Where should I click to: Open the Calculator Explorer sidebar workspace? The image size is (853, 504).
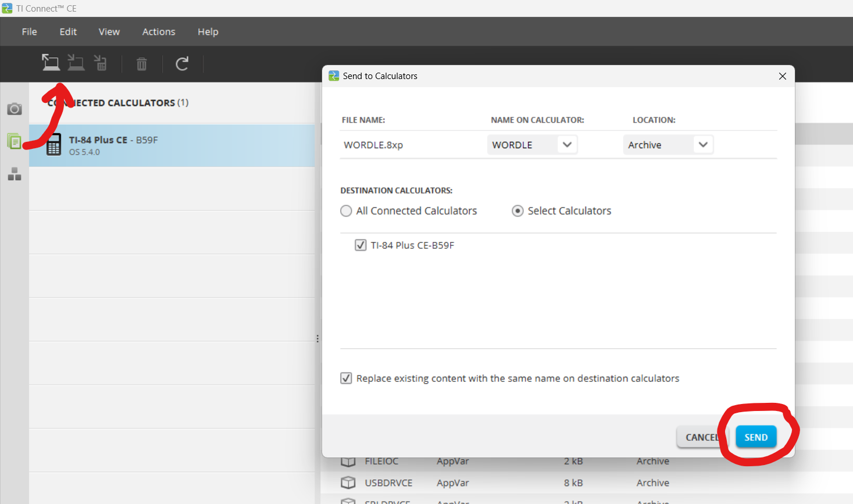[x=15, y=141]
